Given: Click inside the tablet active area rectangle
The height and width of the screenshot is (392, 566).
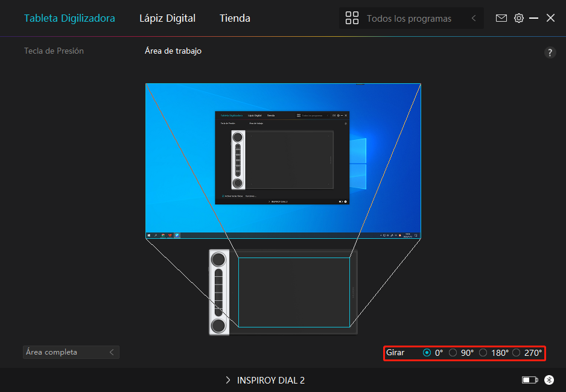Looking at the screenshot, I should (x=294, y=292).
